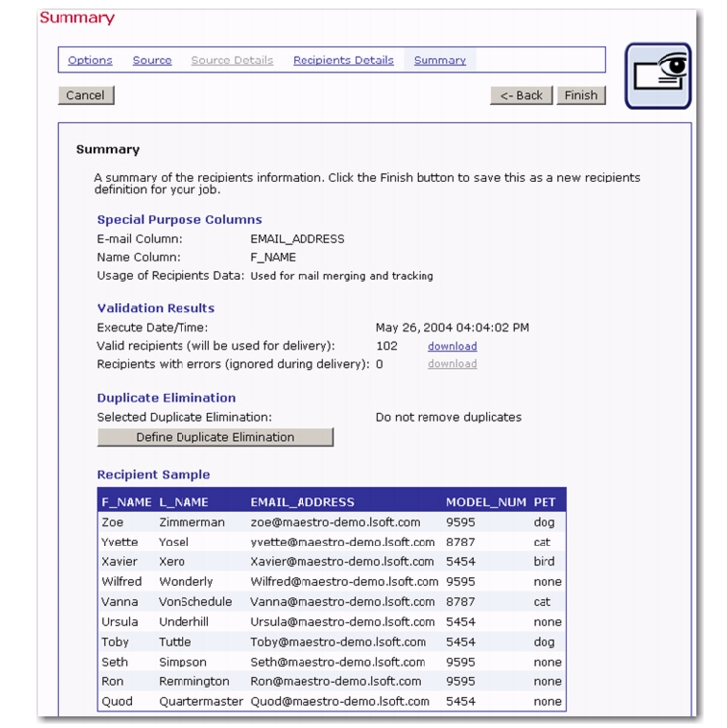The height and width of the screenshot is (728, 727).
Task: Click the EMAIL_ADDRESS column header
Action: click(x=303, y=502)
